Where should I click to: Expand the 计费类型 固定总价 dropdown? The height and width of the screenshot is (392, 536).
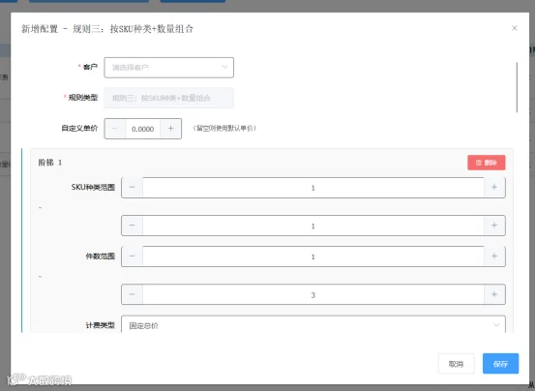pyautogui.click(x=313, y=325)
